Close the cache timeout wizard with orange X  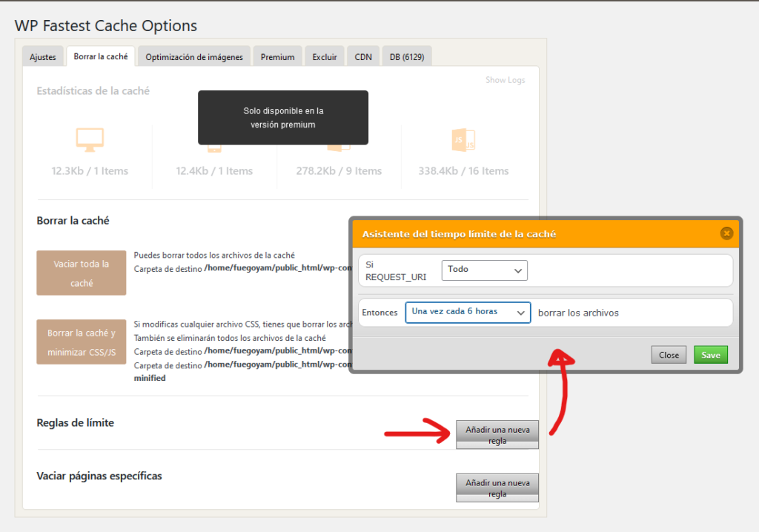pos(726,233)
